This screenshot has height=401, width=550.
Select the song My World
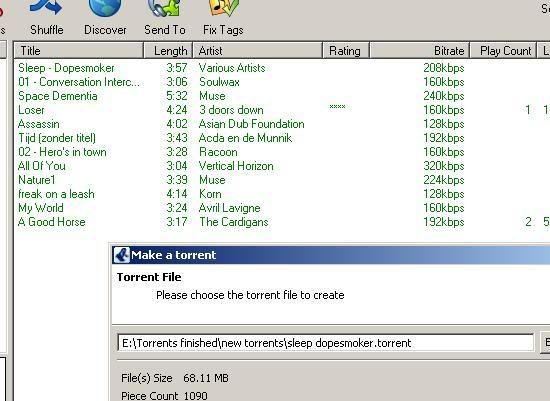click(x=41, y=208)
